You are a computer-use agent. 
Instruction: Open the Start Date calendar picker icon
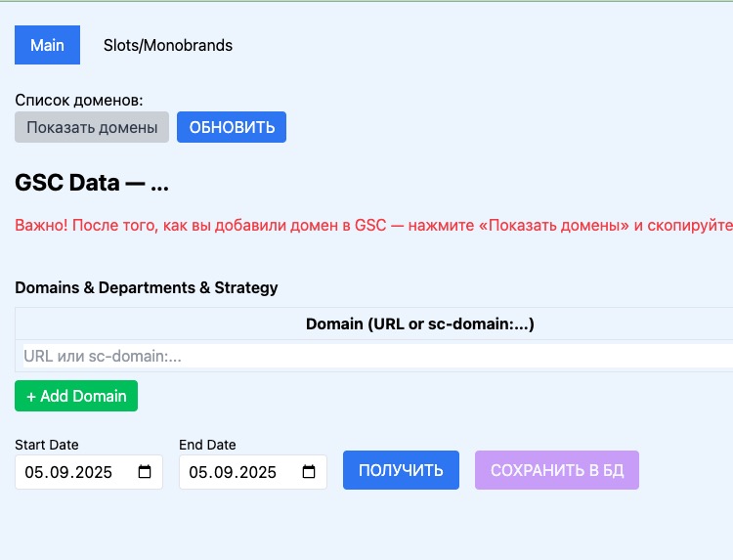(145, 472)
